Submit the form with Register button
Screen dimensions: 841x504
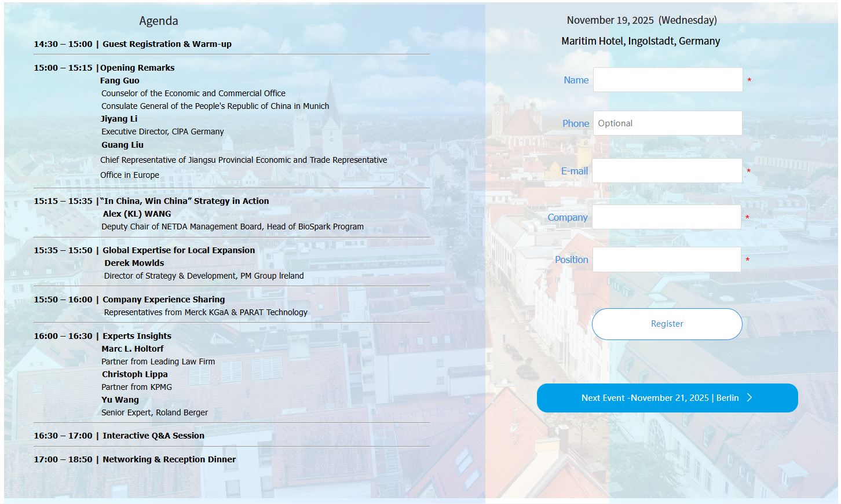click(667, 324)
